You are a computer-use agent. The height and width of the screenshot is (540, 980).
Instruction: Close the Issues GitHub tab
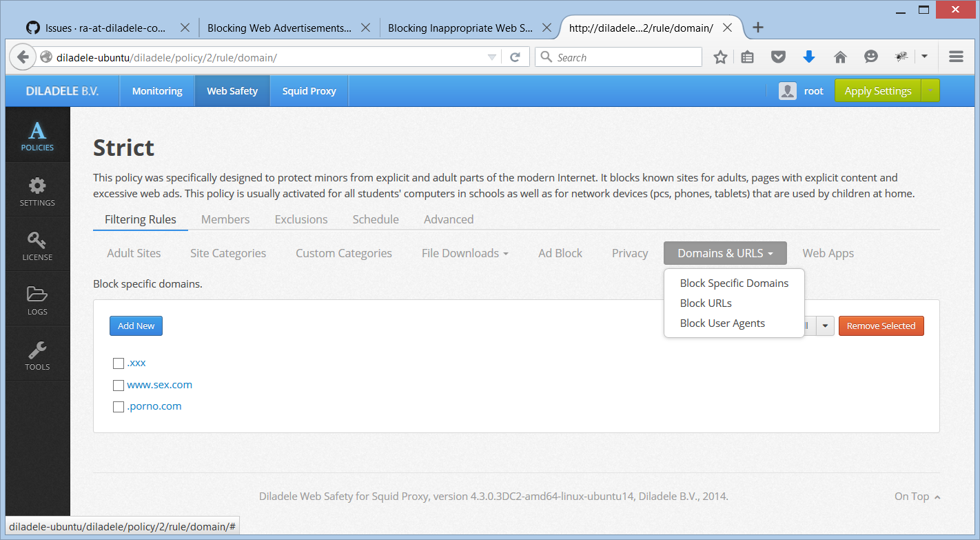(x=185, y=28)
